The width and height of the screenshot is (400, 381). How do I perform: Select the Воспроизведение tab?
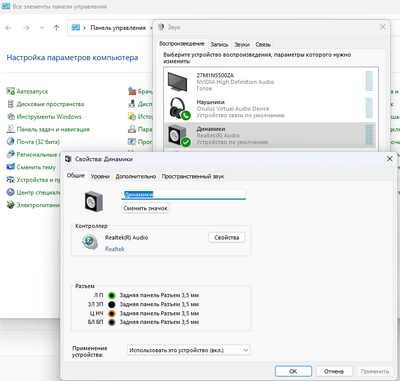182,44
